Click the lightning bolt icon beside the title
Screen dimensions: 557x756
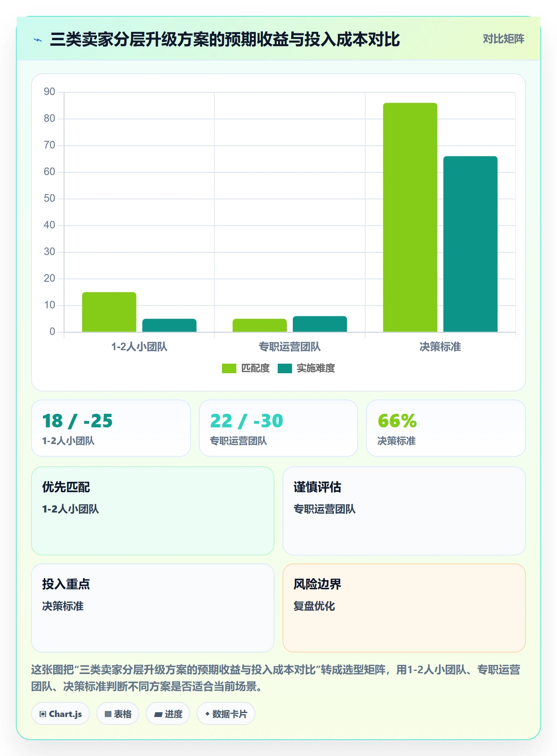(x=38, y=40)
